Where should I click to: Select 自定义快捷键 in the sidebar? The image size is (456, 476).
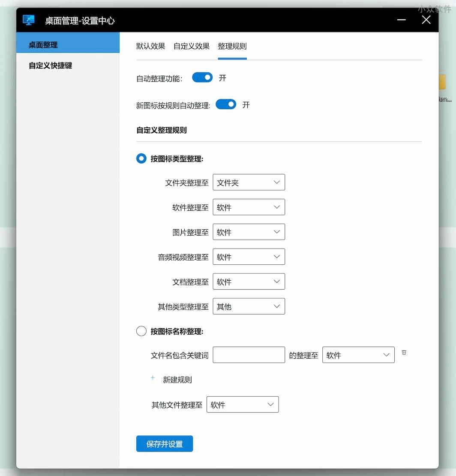68,66
